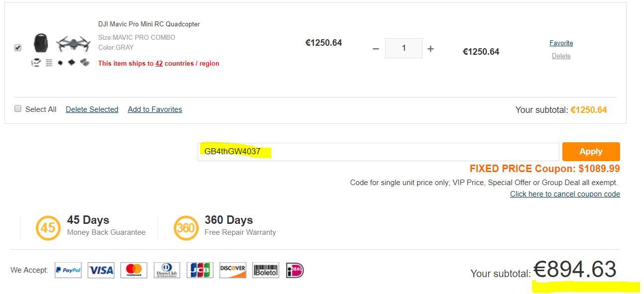Uncheck the DJI Mavic item checkbox
Screen dimensions: 644x294
pos(18,48)
